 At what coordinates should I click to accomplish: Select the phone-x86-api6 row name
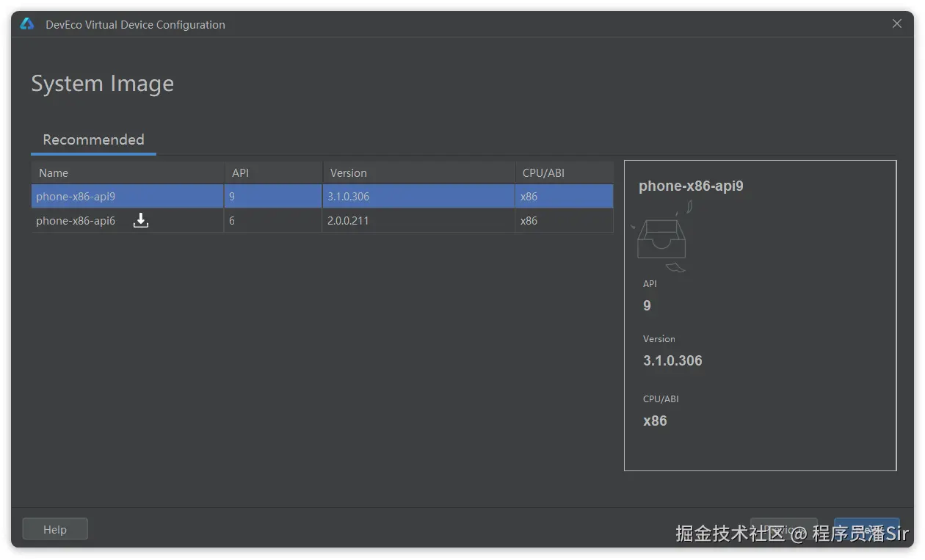tap(76, 220)
